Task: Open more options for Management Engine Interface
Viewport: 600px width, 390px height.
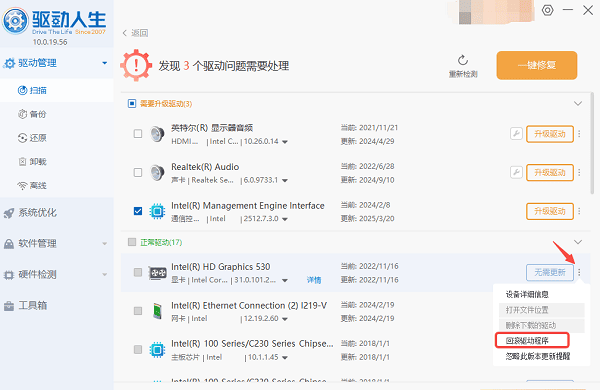Action: tap(579, 211)
